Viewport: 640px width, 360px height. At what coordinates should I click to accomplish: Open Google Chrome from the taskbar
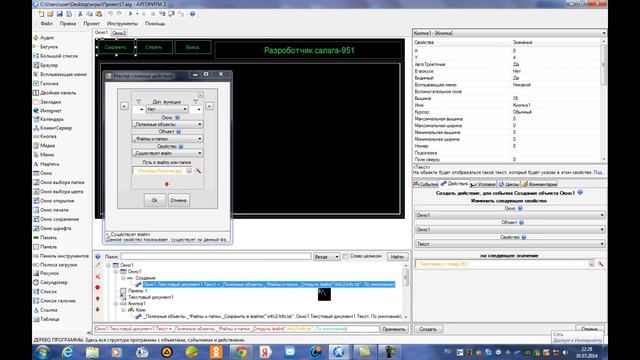tap(241, 352)
